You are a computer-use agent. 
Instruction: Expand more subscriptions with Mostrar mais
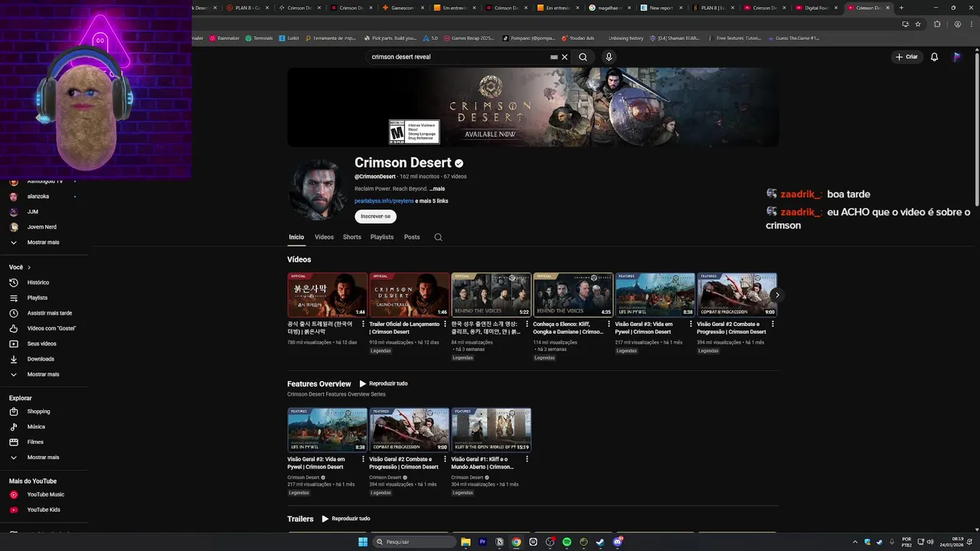coord(44,243)
